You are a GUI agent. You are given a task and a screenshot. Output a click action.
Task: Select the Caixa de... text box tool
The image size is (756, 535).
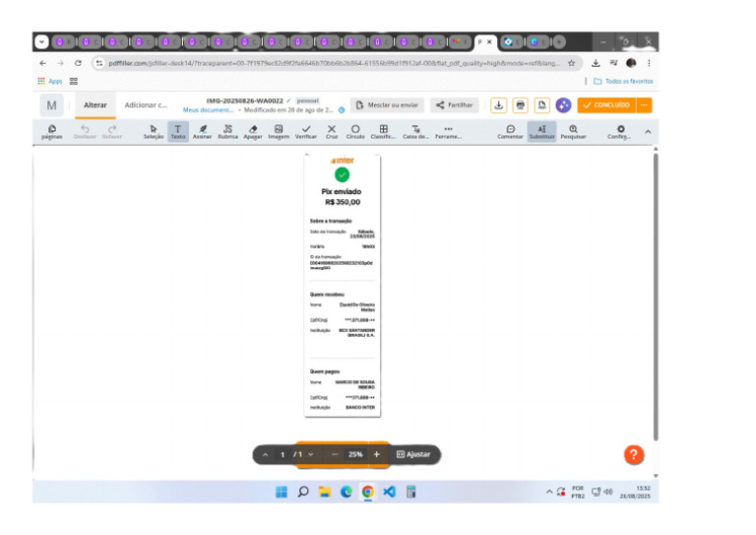pos(415,132)
